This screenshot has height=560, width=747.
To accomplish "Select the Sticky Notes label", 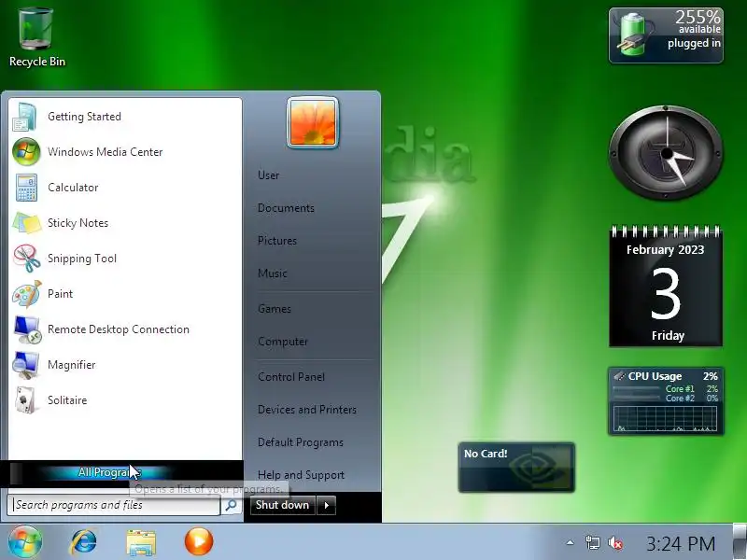I will 78,223.
